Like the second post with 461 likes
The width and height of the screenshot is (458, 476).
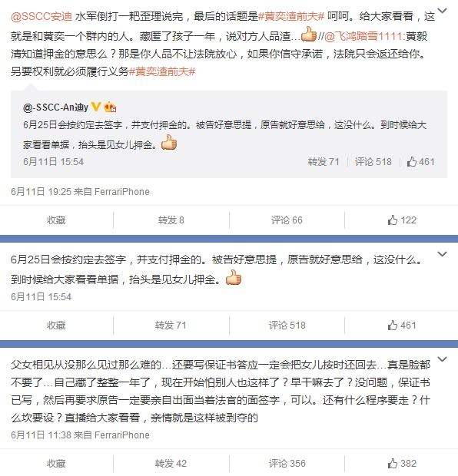pos(402,326)
